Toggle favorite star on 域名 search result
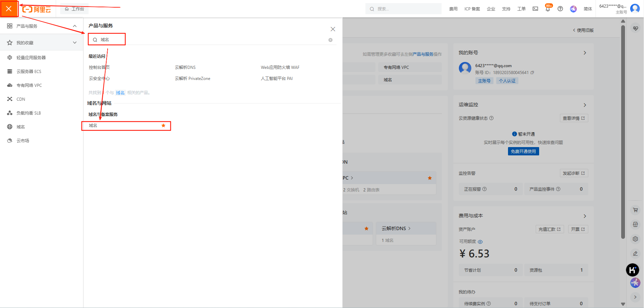The height and width of the screenshot is (308, 644). pos(163,126)
